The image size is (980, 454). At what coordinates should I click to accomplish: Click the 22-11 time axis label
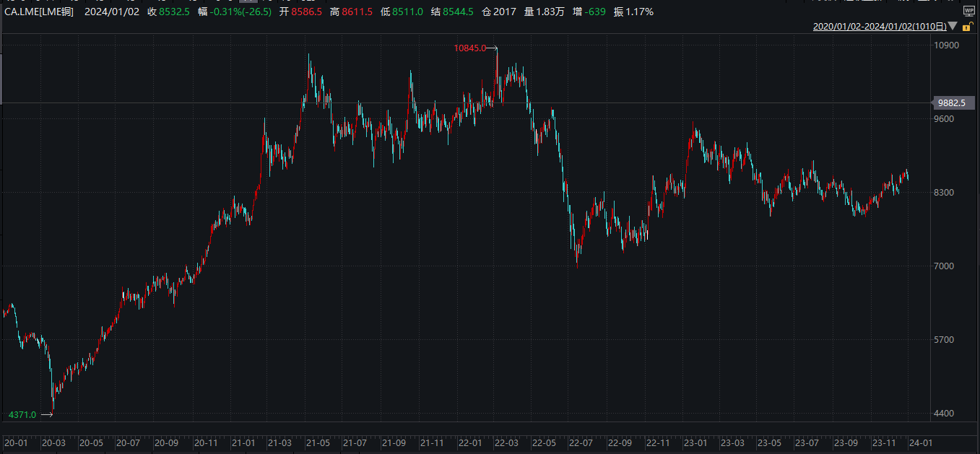(658, 442)
